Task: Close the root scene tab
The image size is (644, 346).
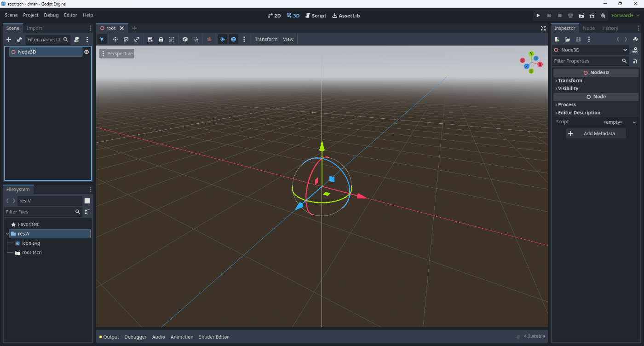Action: (x=122, y=28)
